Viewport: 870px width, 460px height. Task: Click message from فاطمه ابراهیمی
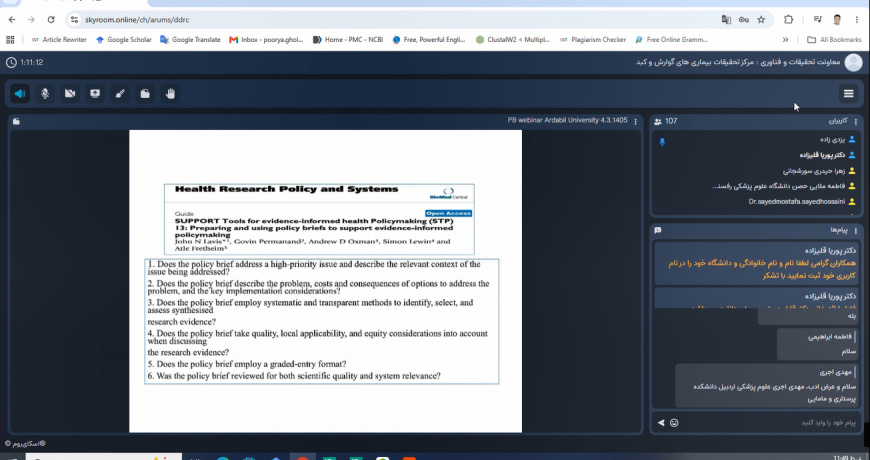point(818,344)
